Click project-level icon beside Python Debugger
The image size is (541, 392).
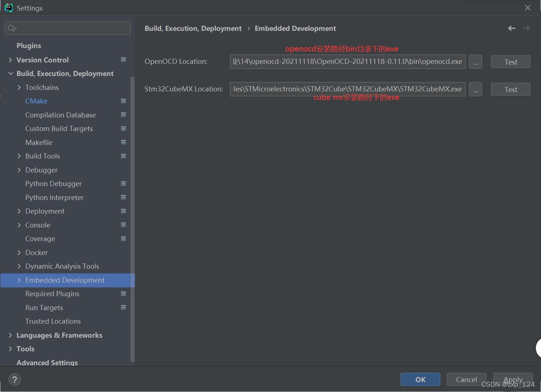click(124, 184)
